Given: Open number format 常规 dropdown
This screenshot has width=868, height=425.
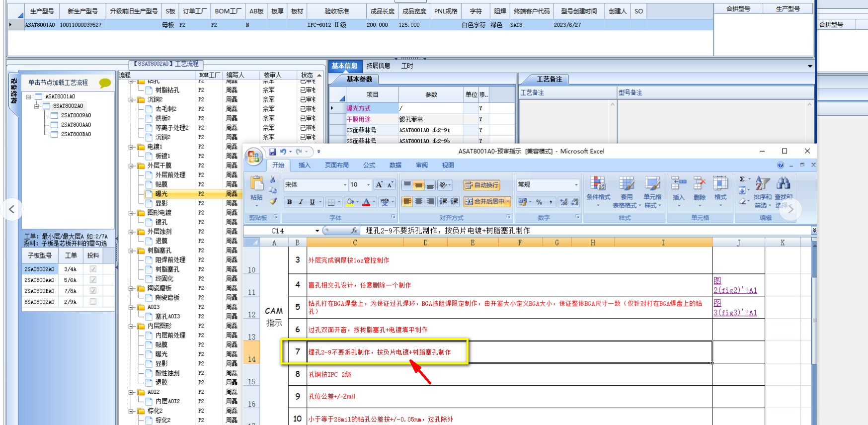Looking at the screenshot, I should 576,185.
